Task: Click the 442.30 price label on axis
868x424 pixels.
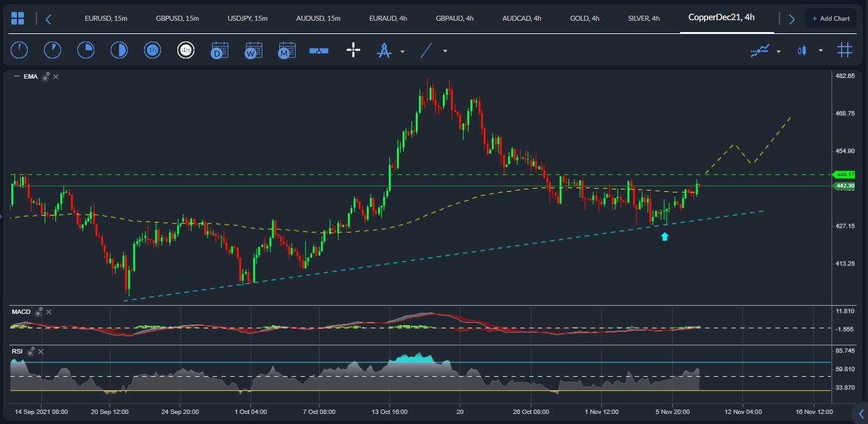Action: 845,186
